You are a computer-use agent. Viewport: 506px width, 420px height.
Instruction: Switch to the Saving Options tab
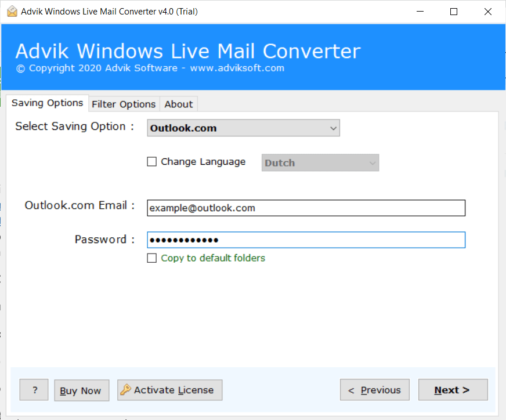coord(47,103)
